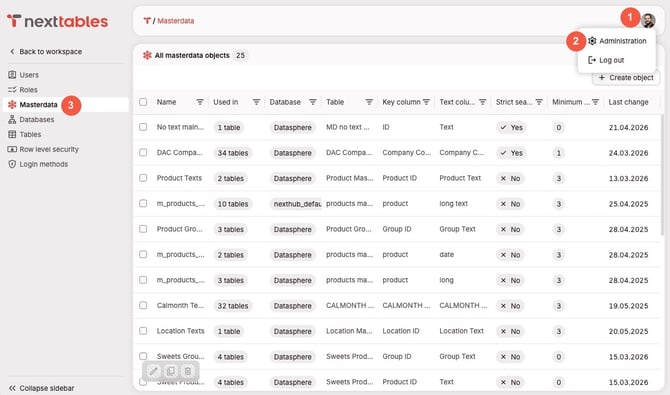Click the All masterdata objects snowflake icon

coord(147,56)
